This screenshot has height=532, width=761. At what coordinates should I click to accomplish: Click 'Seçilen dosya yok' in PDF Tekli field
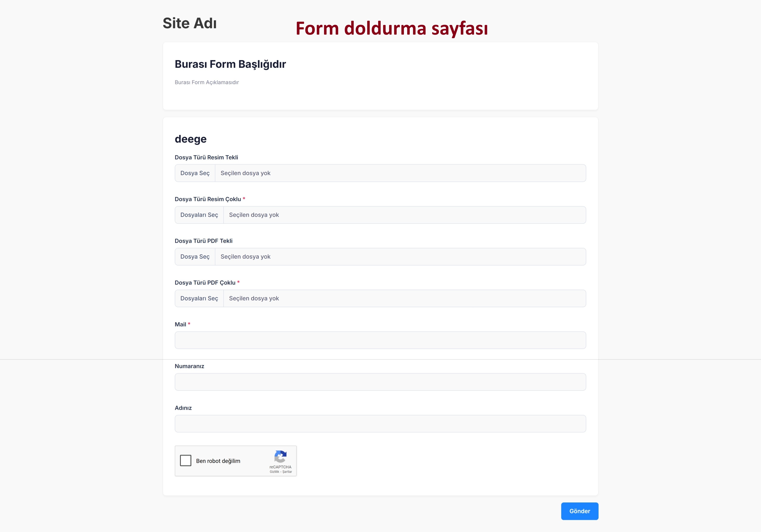coord(246,257)
